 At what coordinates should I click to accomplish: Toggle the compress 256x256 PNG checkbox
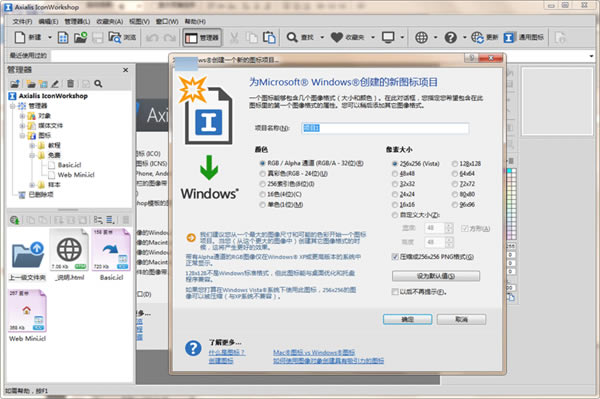coord(395,257)
